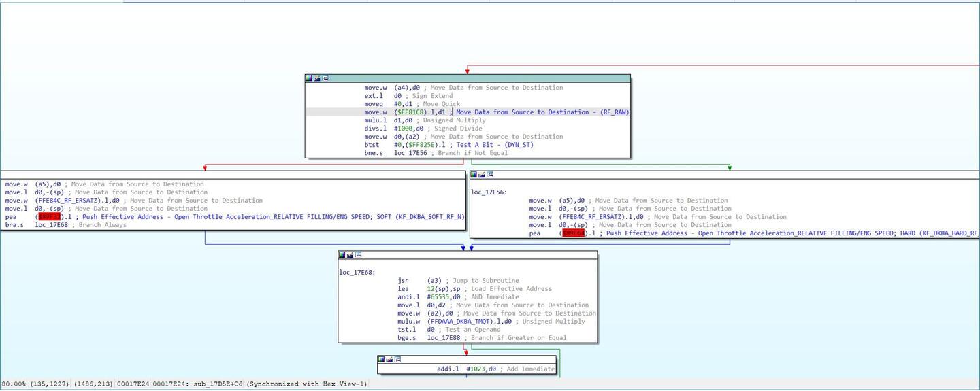This screenshot has width=980, height=391.
Task: Click the node color icon on the addi.l block
Action: (x=381, y=359)
